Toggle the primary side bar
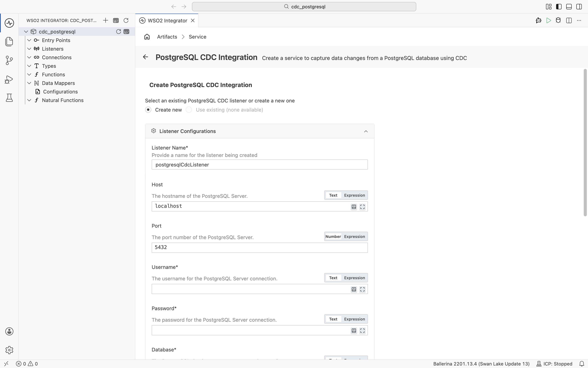 click(559, 7)
